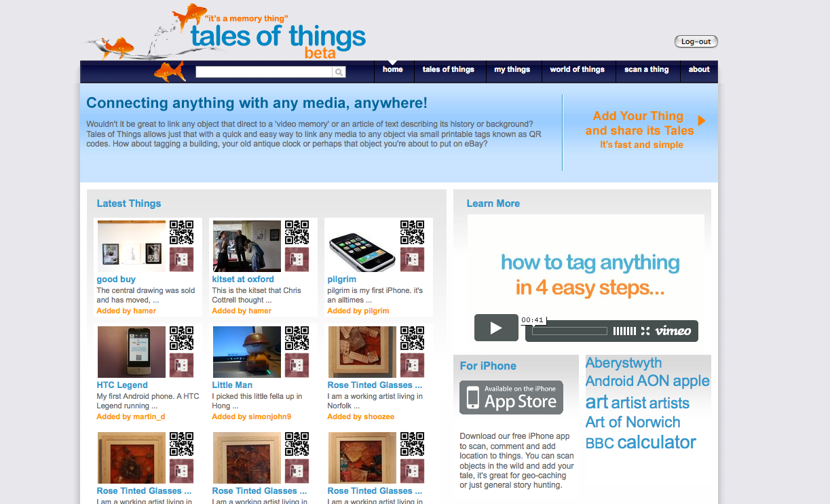Open the Little Man title link
830x504 pixels.
click(x=232, y=385)
